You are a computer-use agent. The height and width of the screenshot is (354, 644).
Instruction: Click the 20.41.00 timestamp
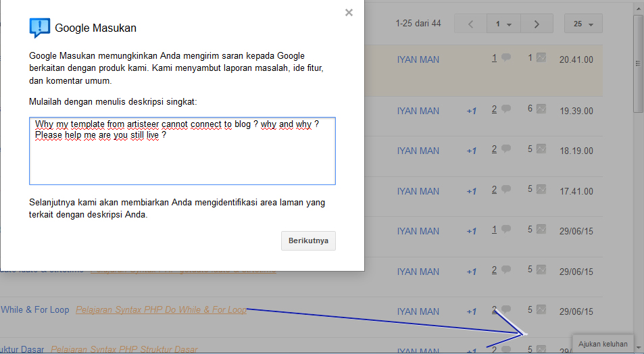pos(576,60)
